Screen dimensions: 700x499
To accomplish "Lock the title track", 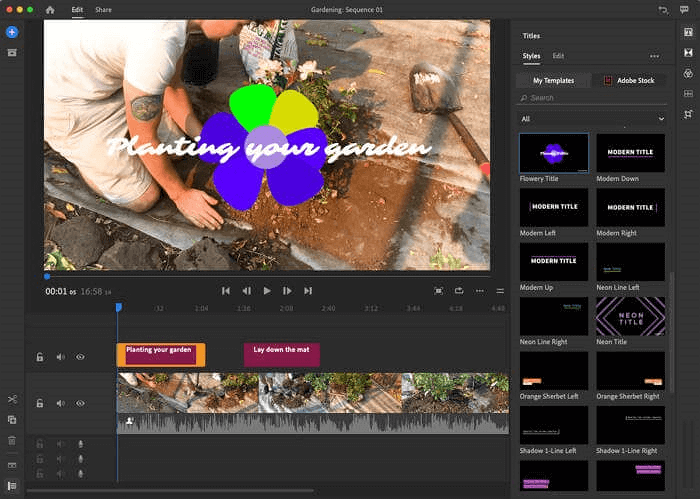I will [x=40, y=356].
